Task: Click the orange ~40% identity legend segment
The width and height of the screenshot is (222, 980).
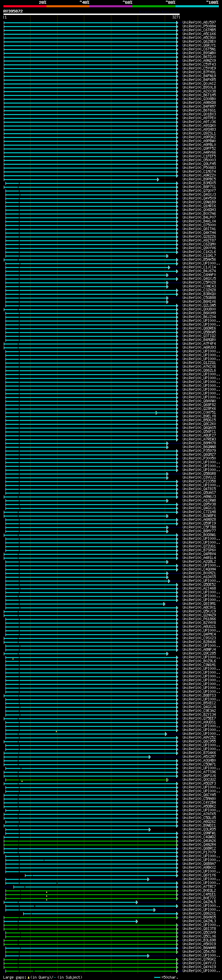Action: click(x=68, y=6)
